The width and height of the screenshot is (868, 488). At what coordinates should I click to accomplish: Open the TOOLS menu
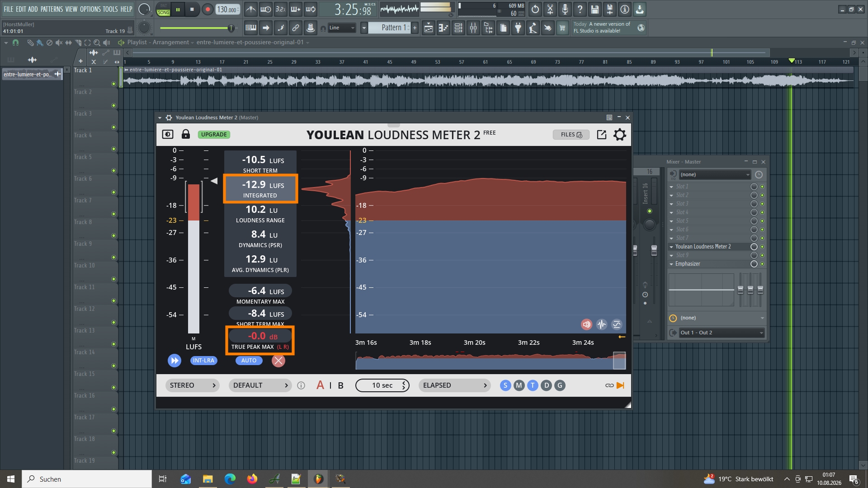110,9
